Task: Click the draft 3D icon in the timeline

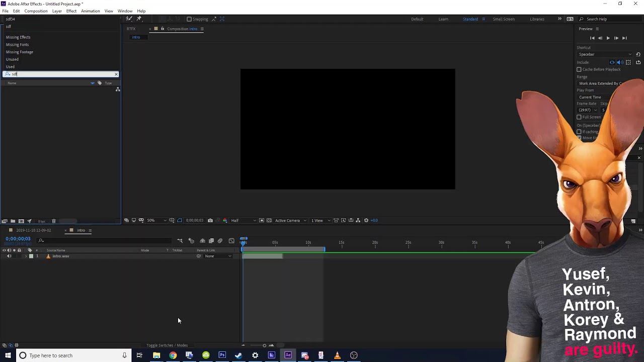Action: pyautogui.click(x=191, y=241)
